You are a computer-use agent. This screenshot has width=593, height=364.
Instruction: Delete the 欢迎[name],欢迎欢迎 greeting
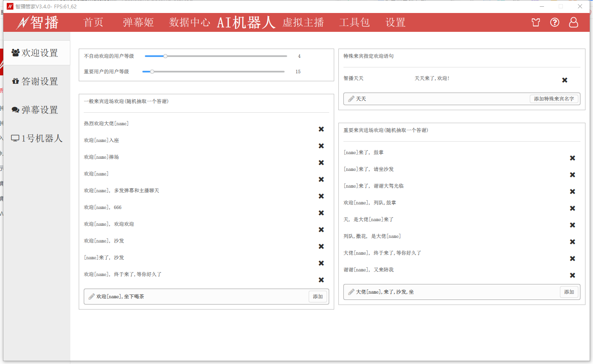(x=321, y=230)
